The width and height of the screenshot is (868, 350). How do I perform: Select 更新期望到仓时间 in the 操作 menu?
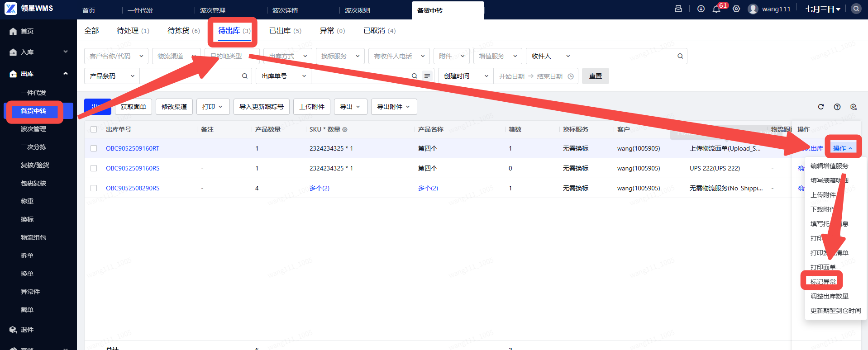click(x=836, y=311)
